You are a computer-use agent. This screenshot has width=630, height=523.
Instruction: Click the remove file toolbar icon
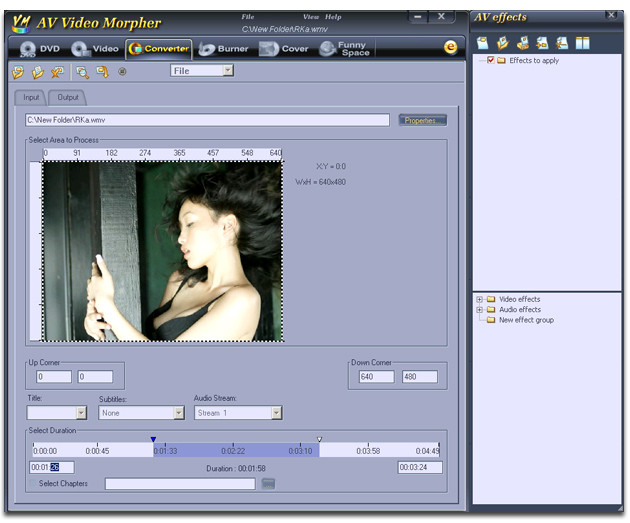point(57,72)
